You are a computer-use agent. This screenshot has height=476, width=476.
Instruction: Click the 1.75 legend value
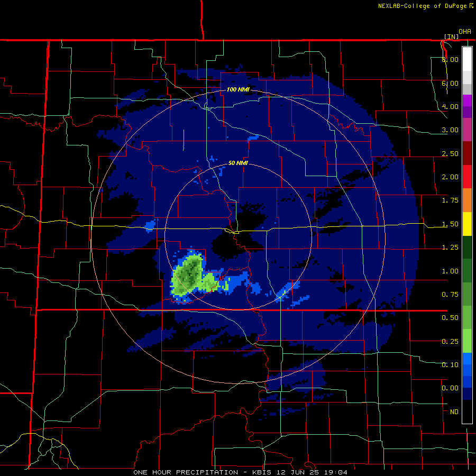[450, 200]
